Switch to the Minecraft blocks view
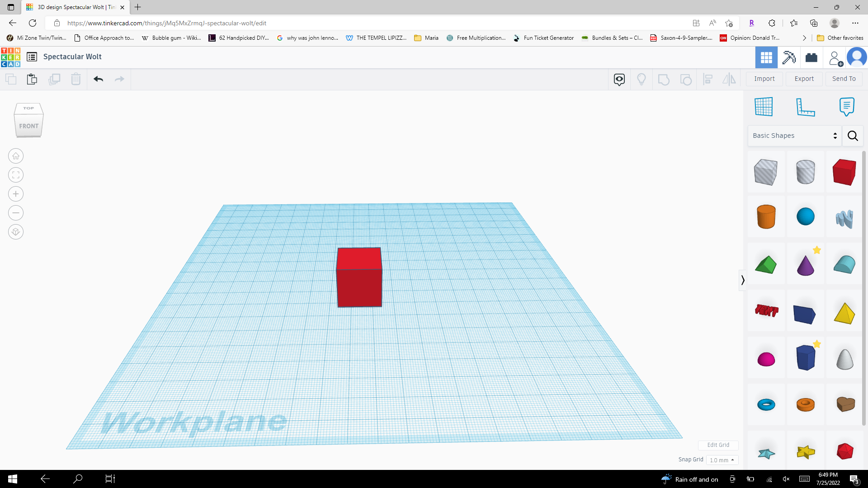 (x=788, y=57)
